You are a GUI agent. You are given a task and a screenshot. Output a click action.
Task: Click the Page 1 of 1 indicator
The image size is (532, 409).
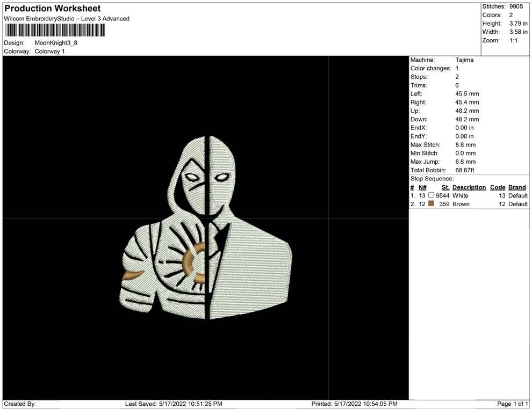click(512, 404)
